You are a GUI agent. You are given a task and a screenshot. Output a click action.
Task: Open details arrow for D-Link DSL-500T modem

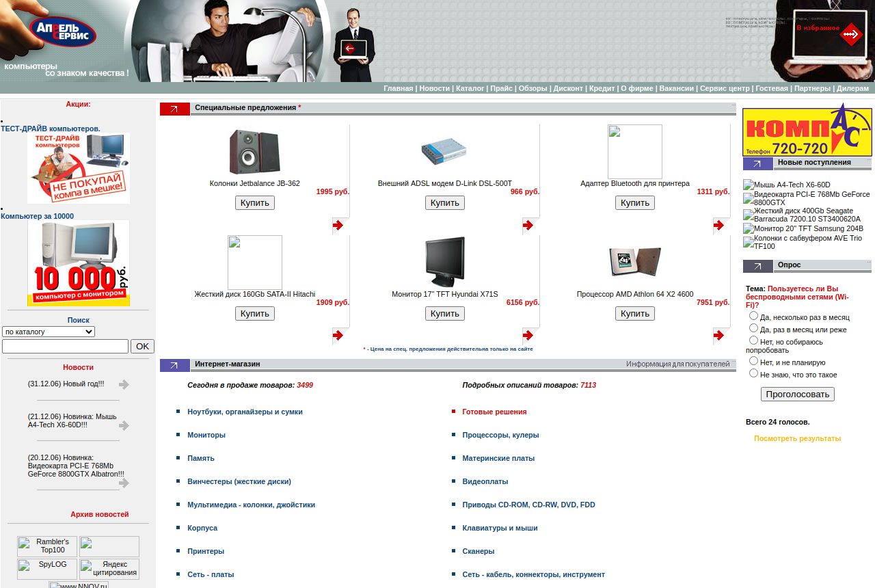528,224
